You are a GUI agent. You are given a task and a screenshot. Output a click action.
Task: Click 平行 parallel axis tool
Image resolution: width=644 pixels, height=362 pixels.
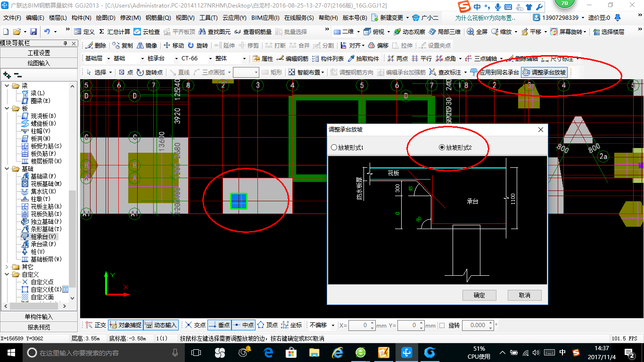coord(421,58)
